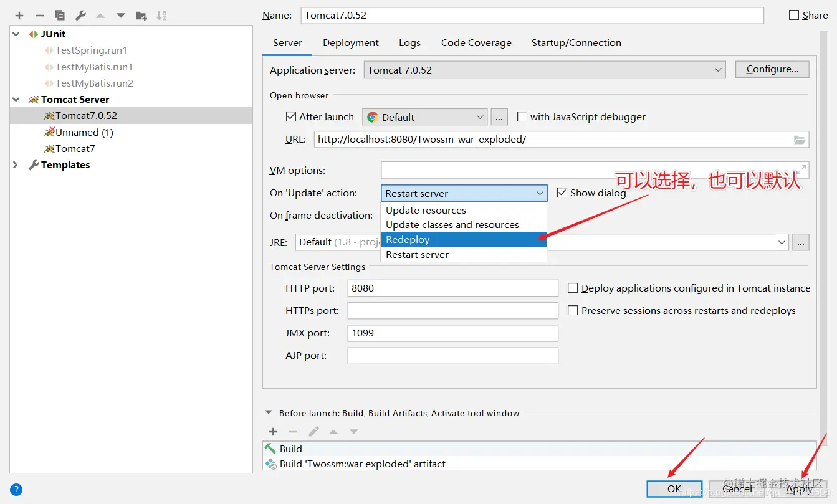The height and width of the screenshot is (504, 837).
Task: Choose Restart server option in dropdown list
Action: tap(464, 255)
